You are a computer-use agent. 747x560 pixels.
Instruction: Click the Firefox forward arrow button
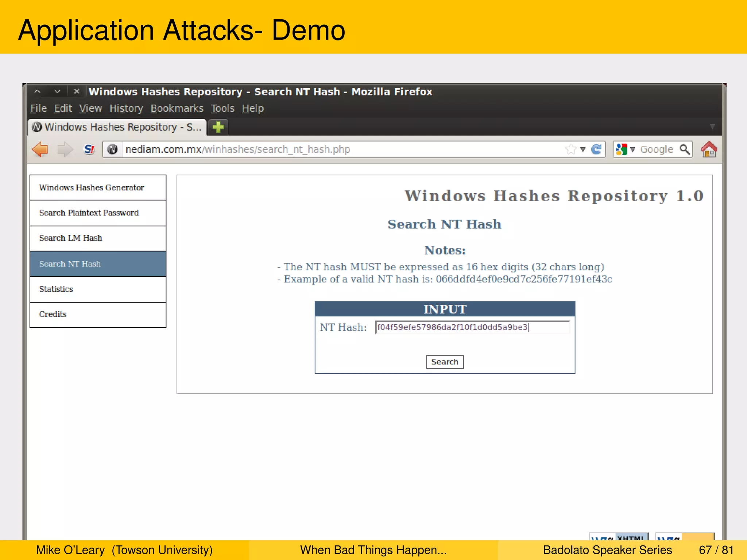(x=66, y=149)
